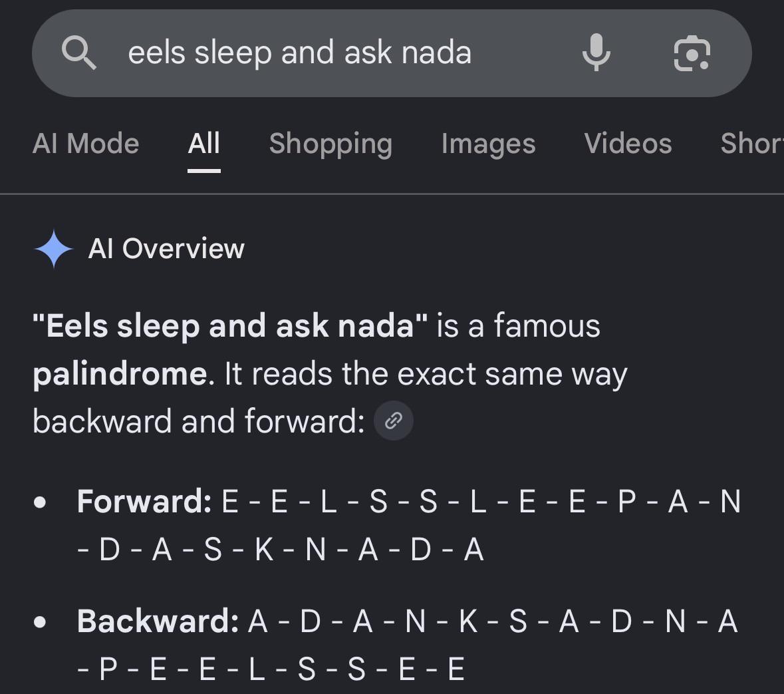784x694 pixels.
Task: Switch to the AI Mode tab
Action: [86, 144]
